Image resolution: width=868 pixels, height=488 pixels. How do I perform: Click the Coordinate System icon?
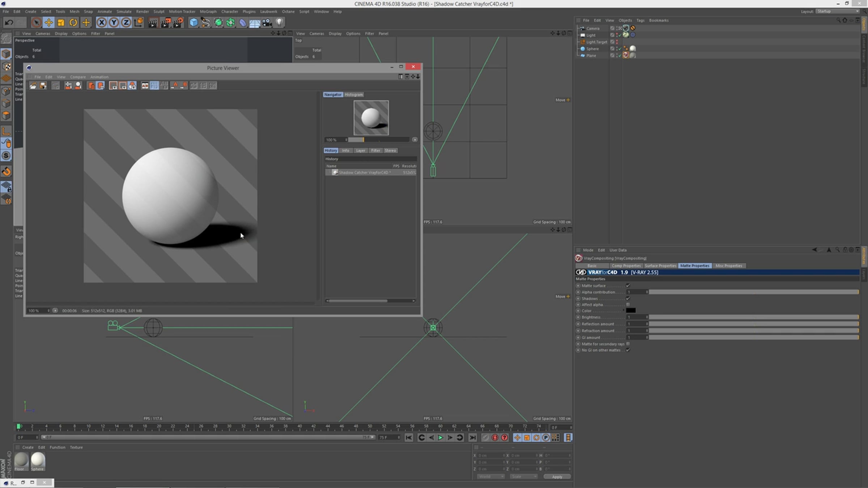pyautogui.click(x=139, y=22)
